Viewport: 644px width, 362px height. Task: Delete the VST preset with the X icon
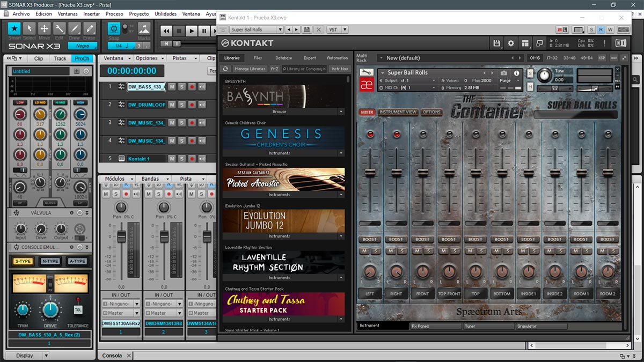(319, 29)
